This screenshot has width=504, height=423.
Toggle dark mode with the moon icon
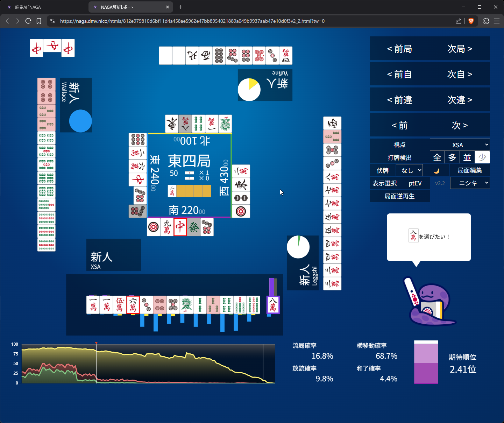click(x=436, y=171)
